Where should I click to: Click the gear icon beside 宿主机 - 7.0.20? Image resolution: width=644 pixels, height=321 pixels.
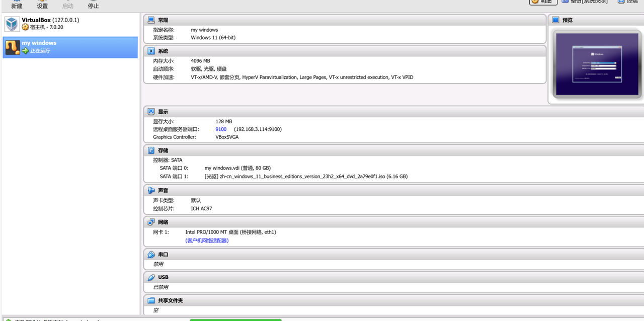coord(25,27)
